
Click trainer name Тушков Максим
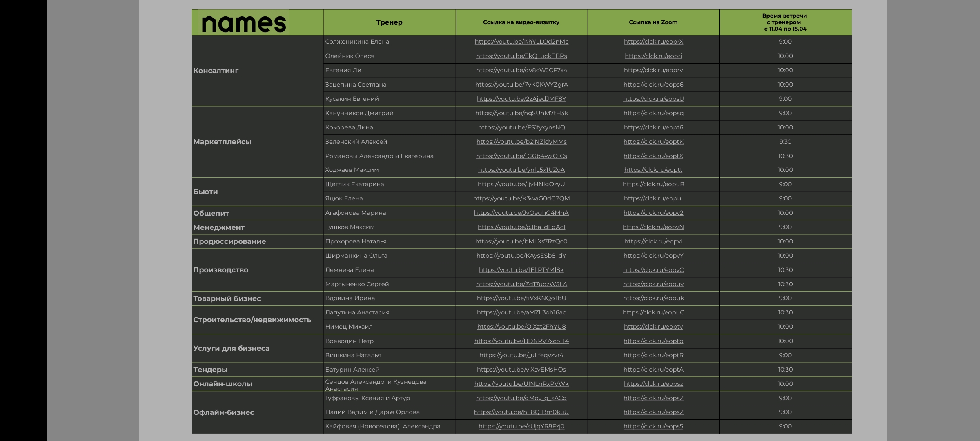coord(350,227)
